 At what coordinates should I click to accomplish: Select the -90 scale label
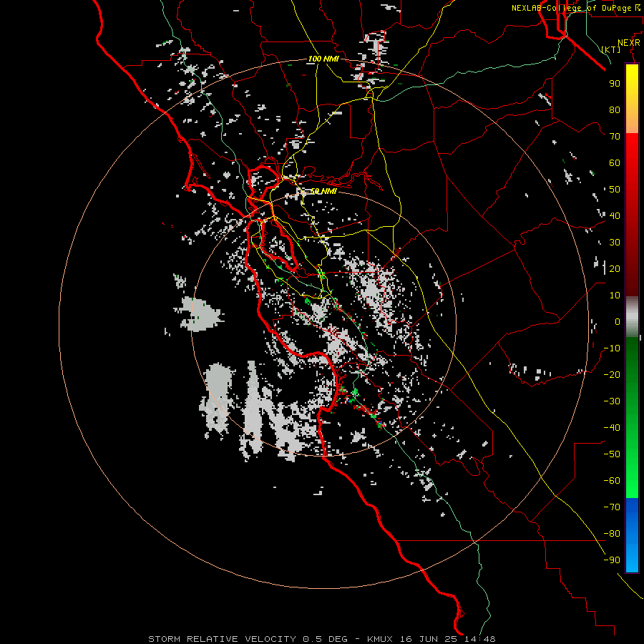(612, 560)
